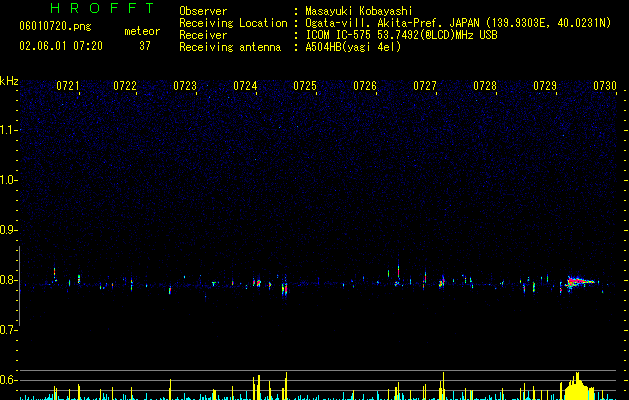Click the 0721 time marker
The height and width of the screenshot is (400, 629).
pyautogui.click(x=67, y=86)
